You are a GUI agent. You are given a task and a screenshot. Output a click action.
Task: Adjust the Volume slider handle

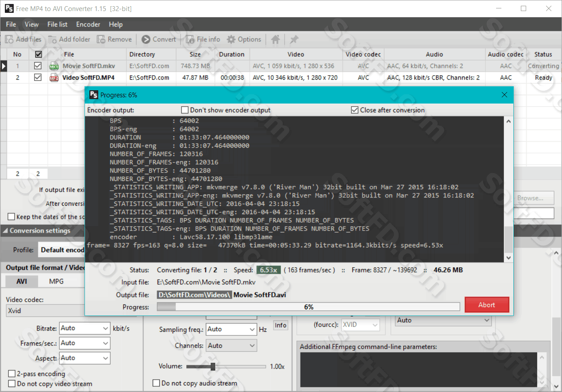(213, 366)
